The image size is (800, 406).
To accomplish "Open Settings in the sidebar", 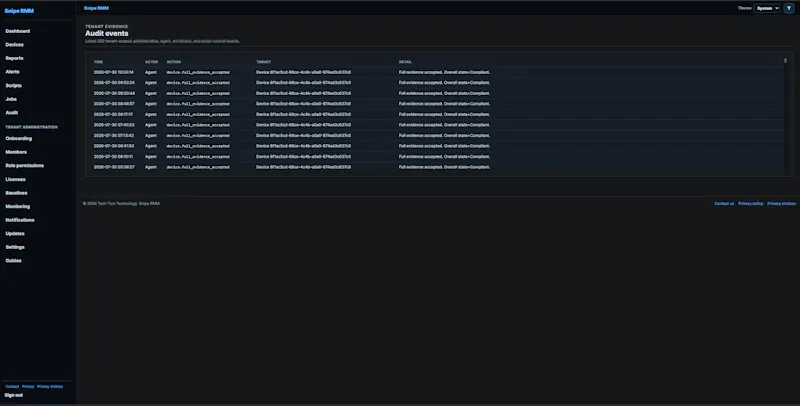I will pyautogui.click(x=15, y=247).
